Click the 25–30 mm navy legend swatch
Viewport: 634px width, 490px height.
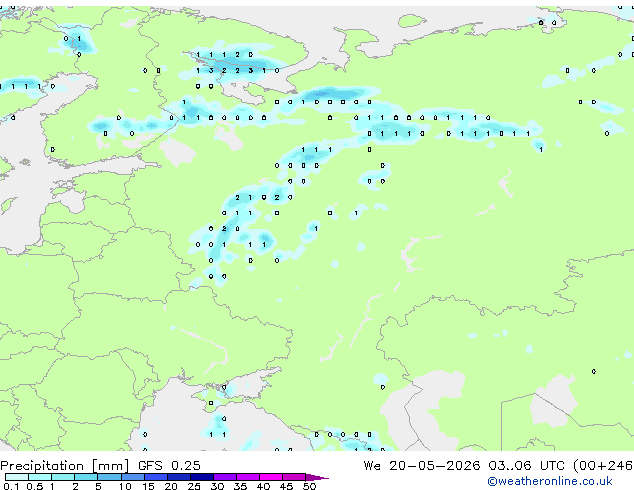(x=202, y=477)
